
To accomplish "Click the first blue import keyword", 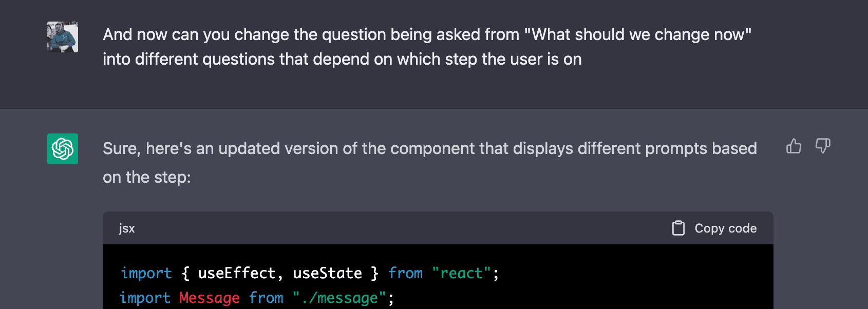I will [x=146, y=273].
